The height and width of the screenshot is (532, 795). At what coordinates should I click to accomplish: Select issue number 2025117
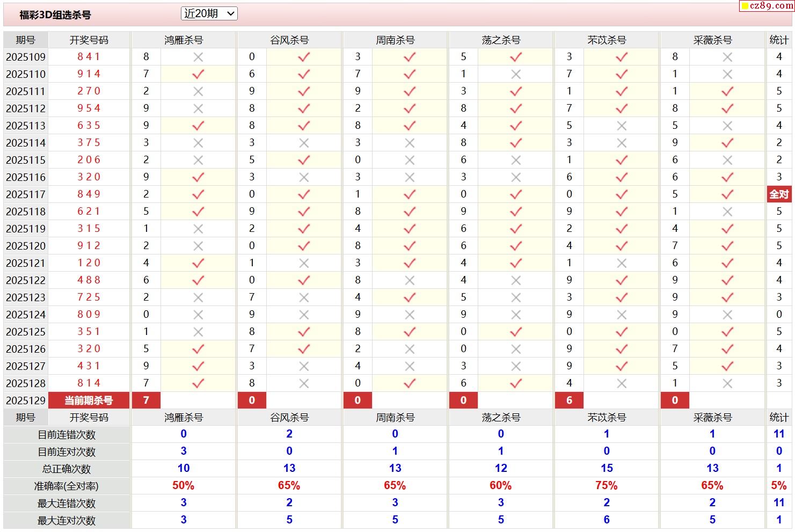(26, 194)
